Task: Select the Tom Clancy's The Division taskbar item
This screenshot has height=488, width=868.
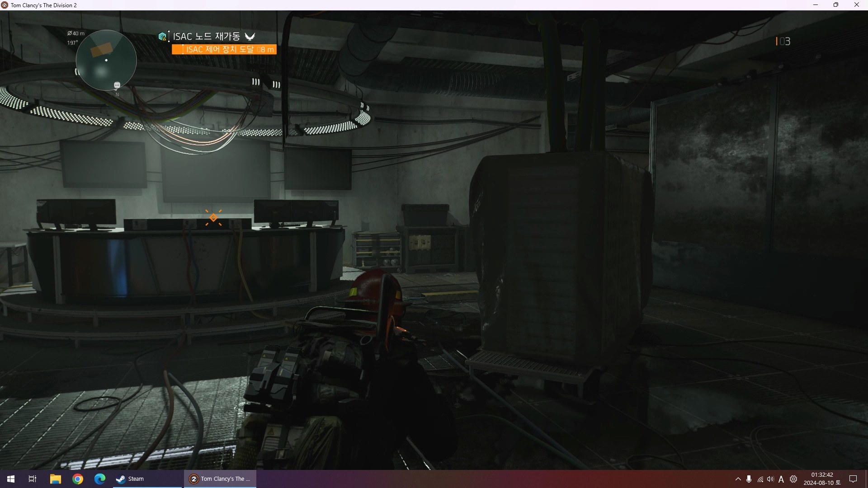Action: [220, 479]
